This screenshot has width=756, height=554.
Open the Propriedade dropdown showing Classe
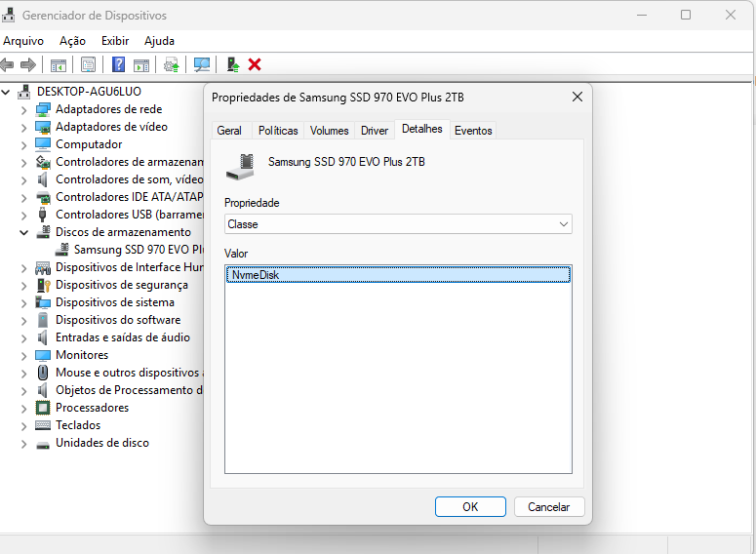pos(398,224)
